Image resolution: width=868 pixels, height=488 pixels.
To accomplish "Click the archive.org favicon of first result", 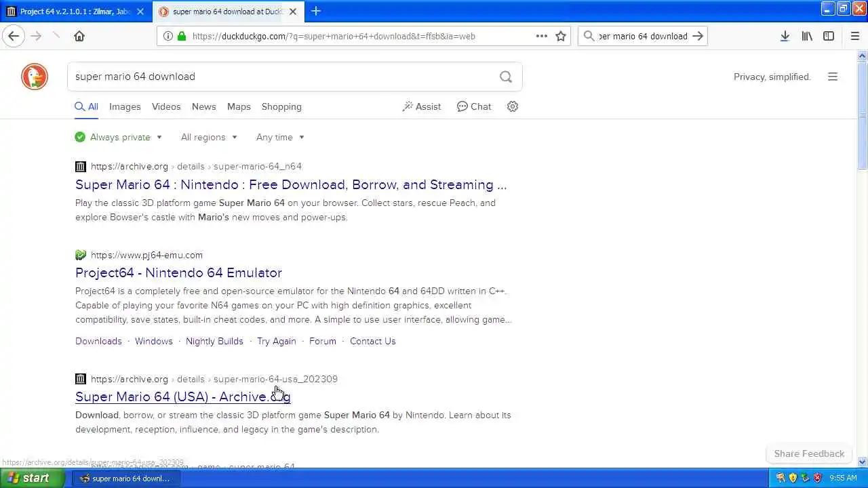I will (x=81, y=166).
